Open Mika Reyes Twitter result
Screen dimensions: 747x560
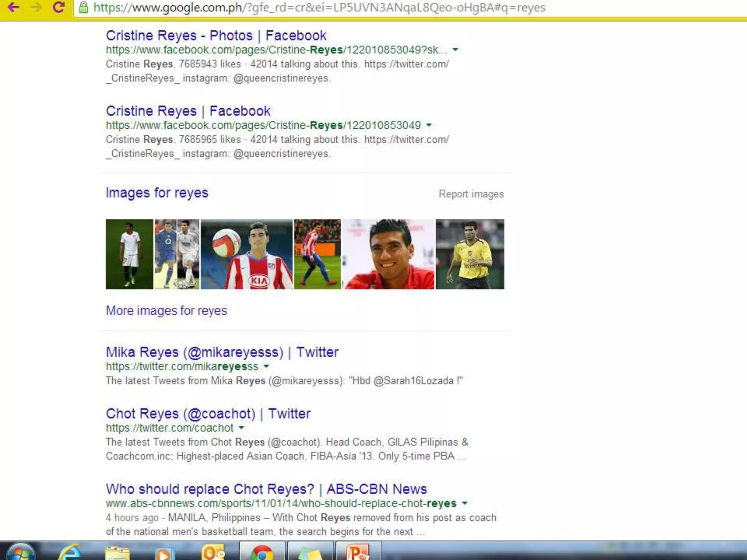(222, 352)
